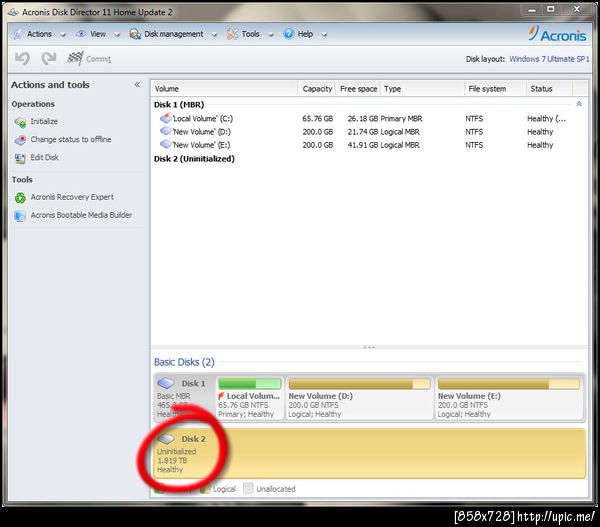Sort by the Capacity column header

317,89
